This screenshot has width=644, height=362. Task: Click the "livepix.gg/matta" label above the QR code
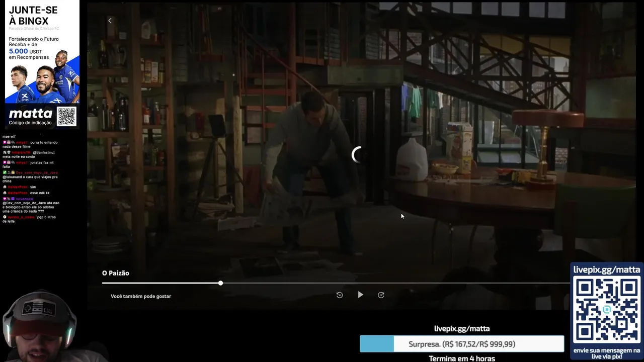click(607, 269)
